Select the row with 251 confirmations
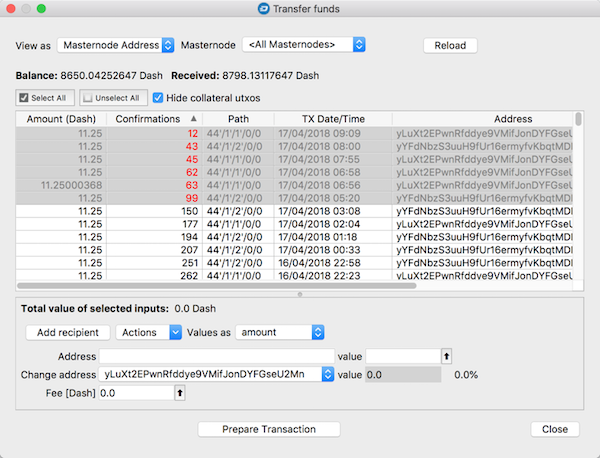Image resolution: width=600 pixels, height=458 pixels. [x=294, y=263]
